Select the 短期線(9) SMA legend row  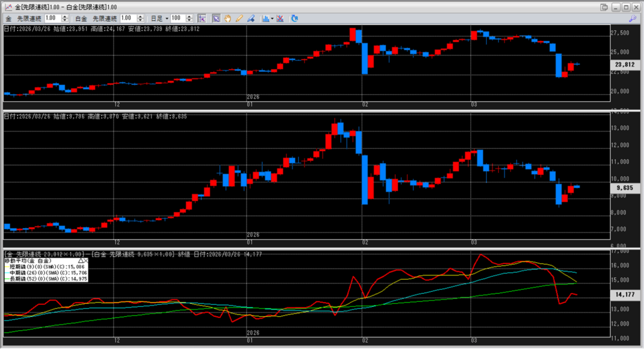46,267
